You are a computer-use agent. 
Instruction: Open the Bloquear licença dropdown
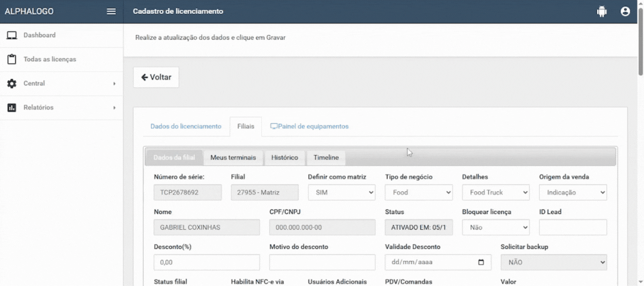495,227
